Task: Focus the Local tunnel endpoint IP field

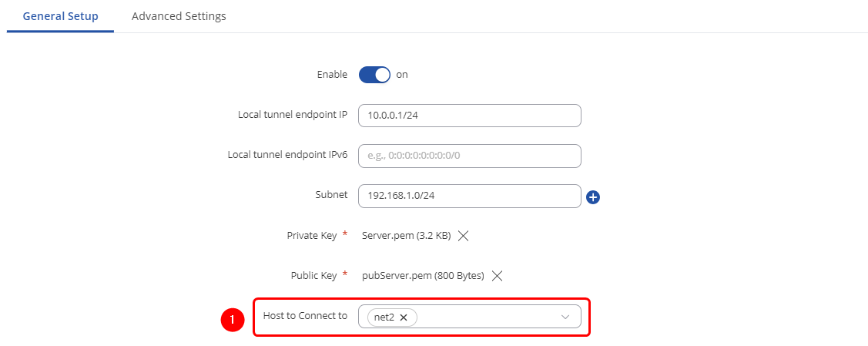Action: point(469,116)
